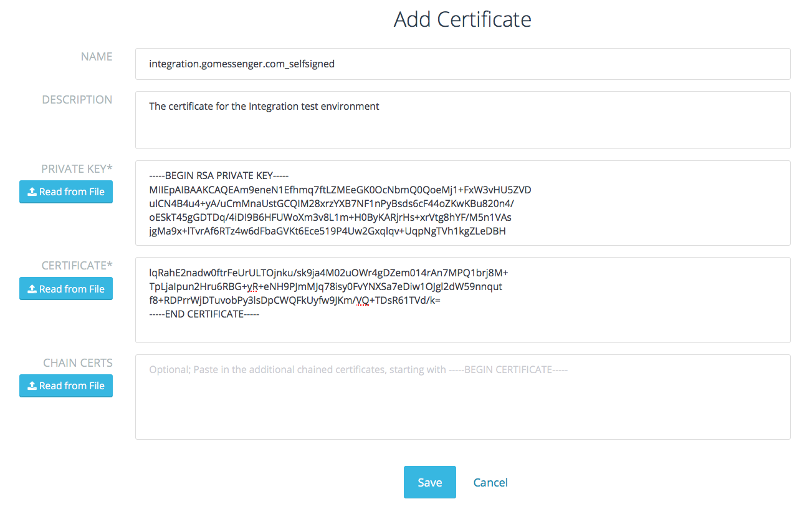Click upload icon beside Chain Certs field
This screenshot has height=509, width=812.
32,386
